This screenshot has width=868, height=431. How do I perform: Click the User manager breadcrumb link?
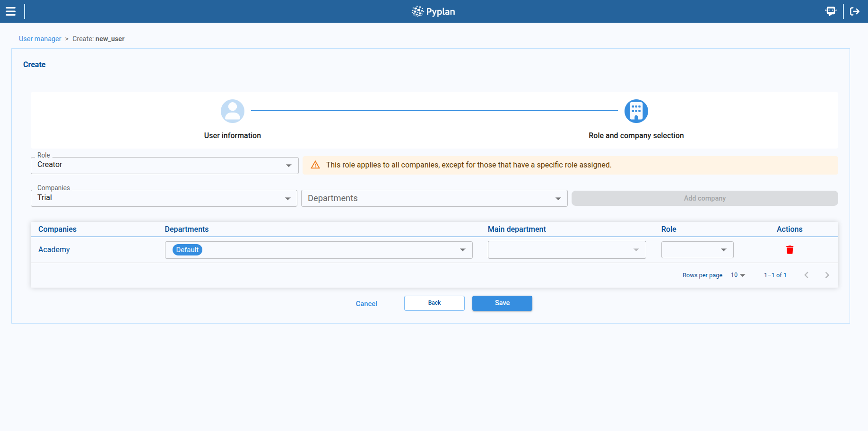click(40, 39)
